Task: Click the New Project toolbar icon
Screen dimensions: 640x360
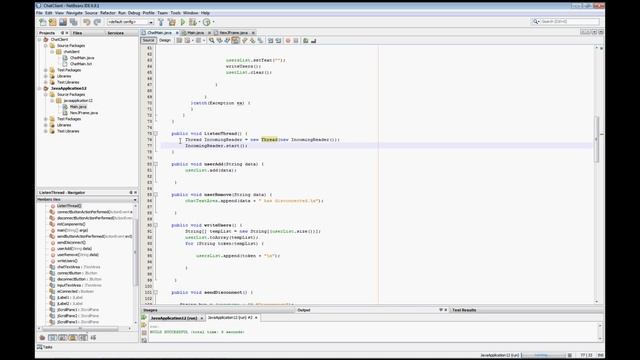Action: click(53, 22)
